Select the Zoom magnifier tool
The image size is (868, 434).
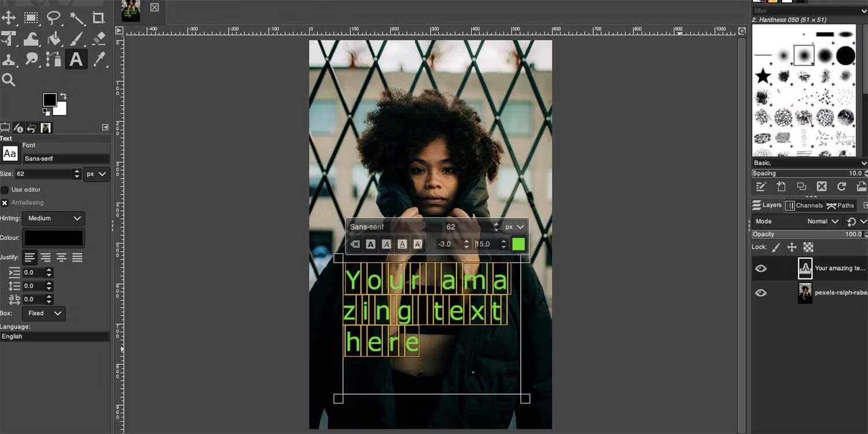[8, 80]
